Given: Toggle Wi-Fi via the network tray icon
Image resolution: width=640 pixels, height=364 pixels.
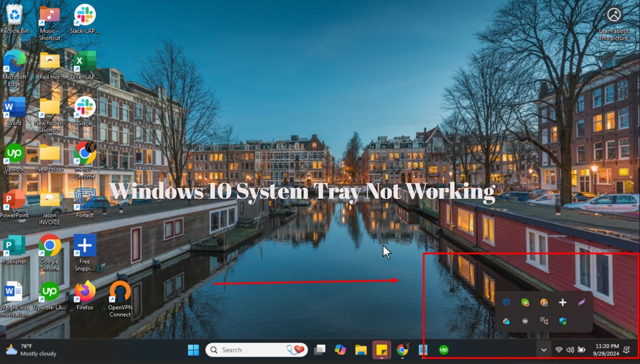Looking at the screenshot, I should [559, 350].
